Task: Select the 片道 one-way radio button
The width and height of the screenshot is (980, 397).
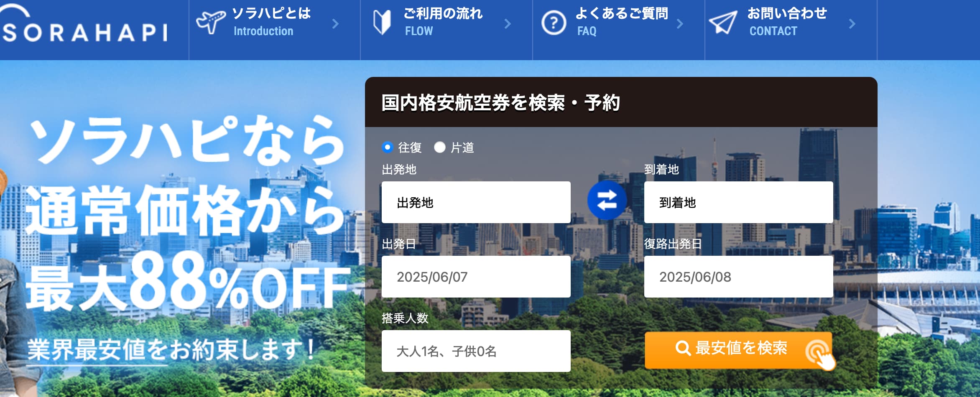Action: [x=440, y=147]
